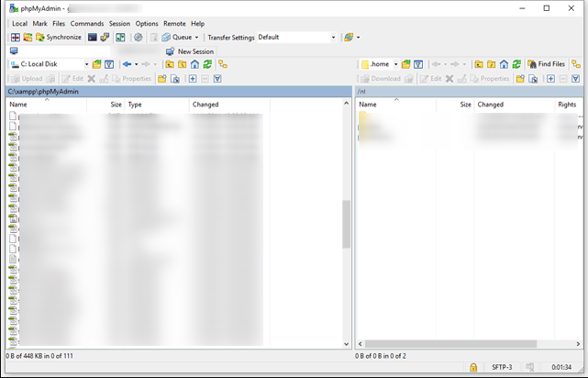Click local Select Files plus icon

[x=193, y=79]
